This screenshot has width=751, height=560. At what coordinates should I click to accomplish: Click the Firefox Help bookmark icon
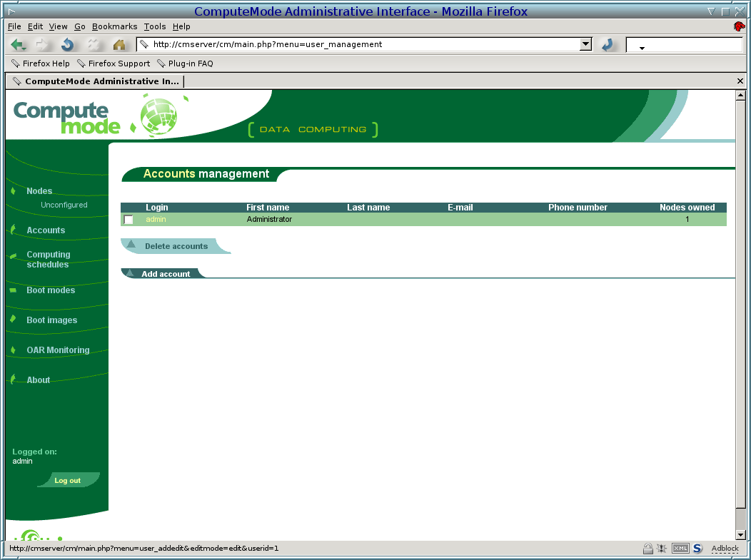click(15, 63)
